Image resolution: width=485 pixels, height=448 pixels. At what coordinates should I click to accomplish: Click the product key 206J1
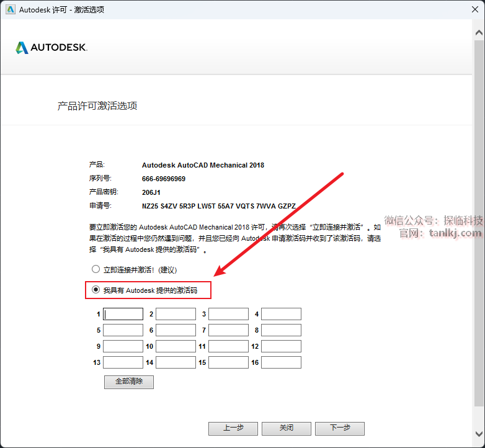point(151,192)
